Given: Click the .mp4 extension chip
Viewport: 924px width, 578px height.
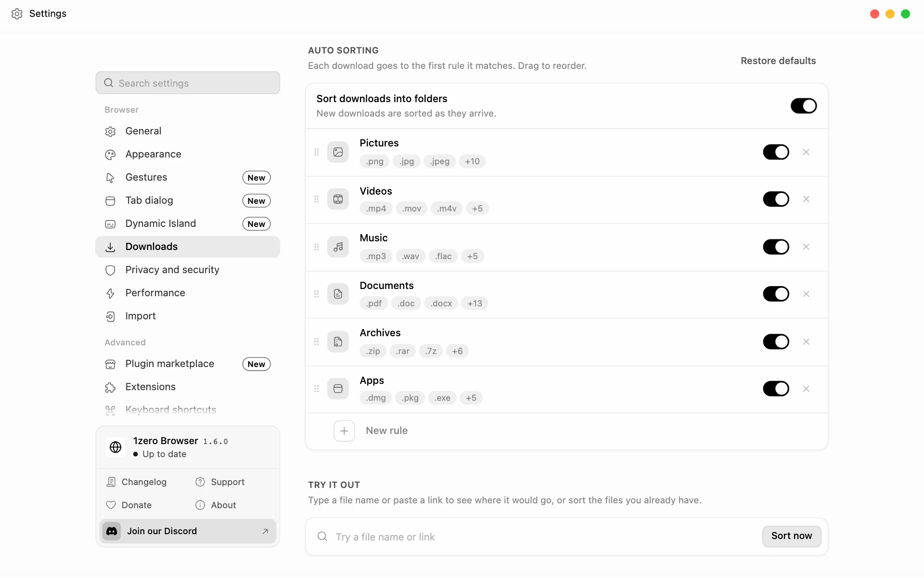Looking at the screenshot, I should coord(376,209).
